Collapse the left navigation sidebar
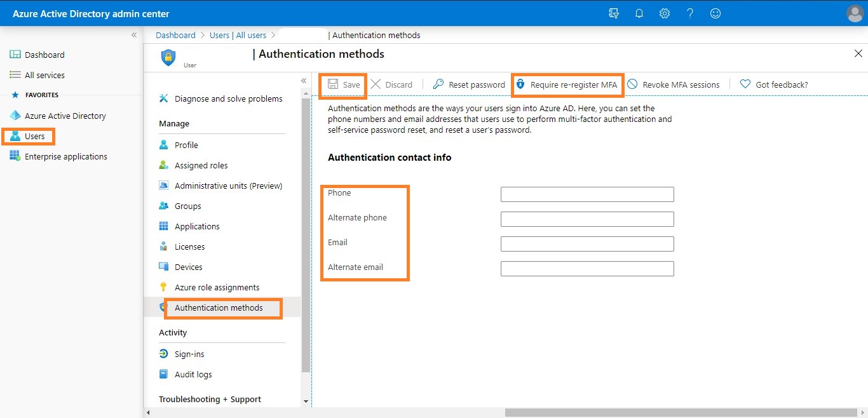 coord(134,35)
